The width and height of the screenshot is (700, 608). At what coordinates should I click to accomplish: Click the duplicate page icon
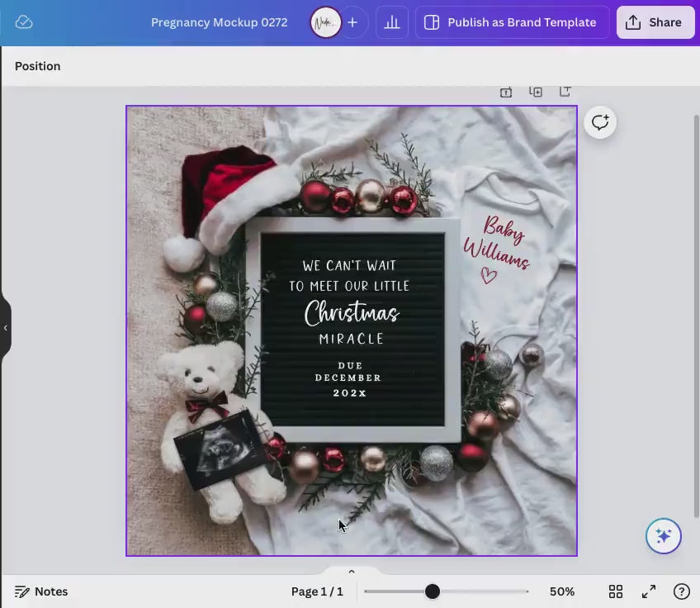point(536,92)
